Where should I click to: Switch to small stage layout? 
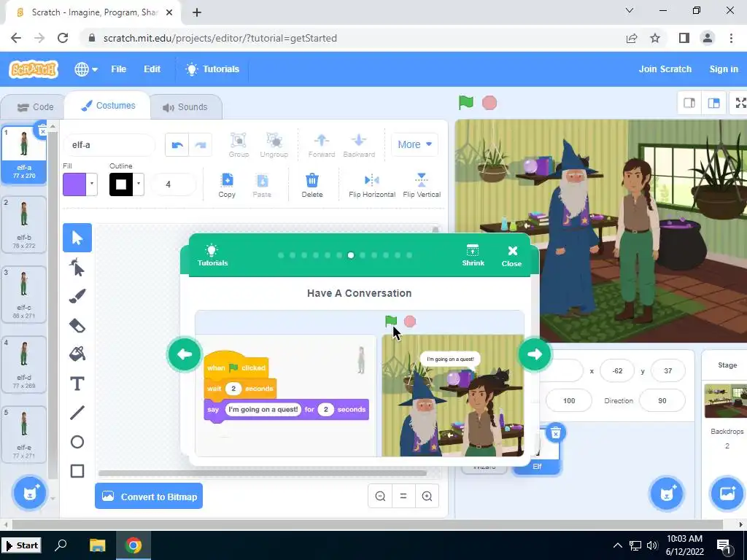tap(689, 103)
